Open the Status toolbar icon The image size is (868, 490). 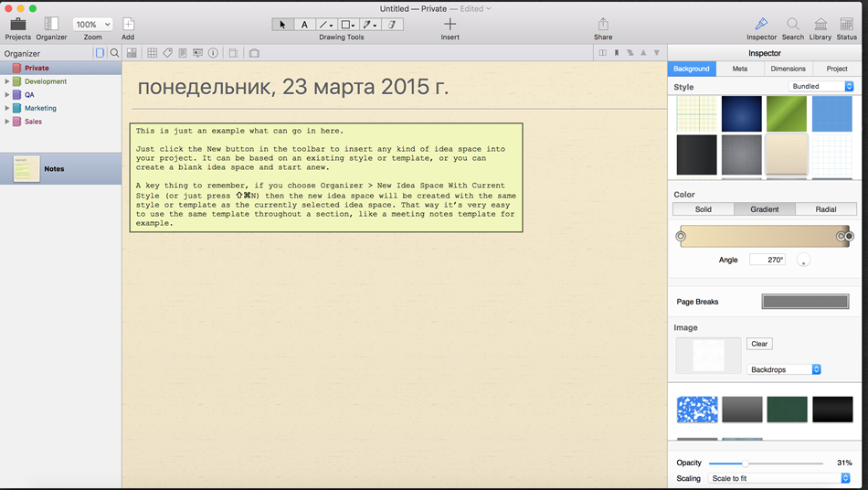click(846, 24)
